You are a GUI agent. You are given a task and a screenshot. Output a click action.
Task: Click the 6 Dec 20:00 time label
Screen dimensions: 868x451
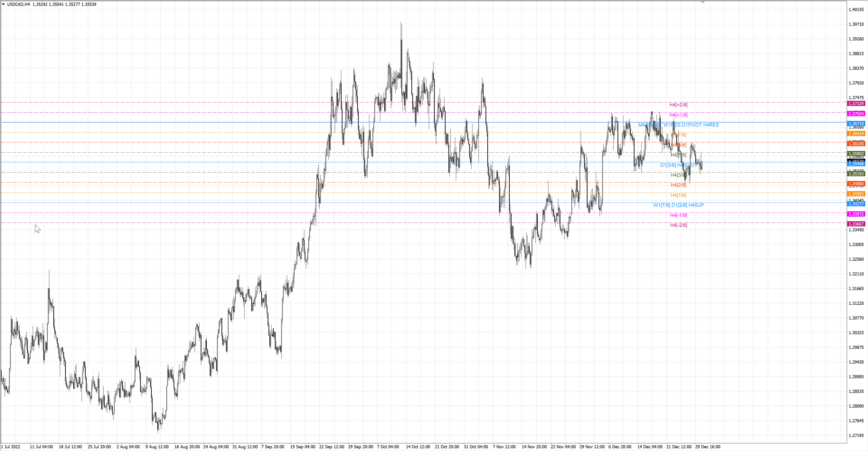pos(620,447)
